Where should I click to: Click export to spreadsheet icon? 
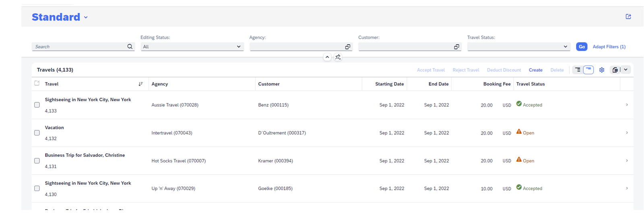(615, 70)
